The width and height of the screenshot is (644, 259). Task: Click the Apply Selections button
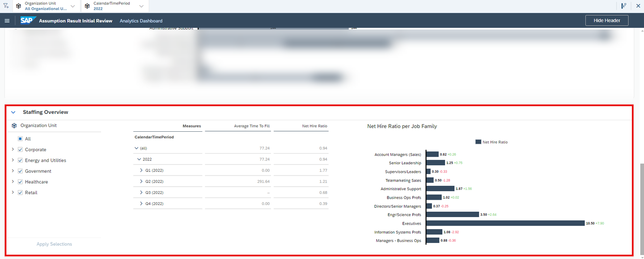pos(54,244)
